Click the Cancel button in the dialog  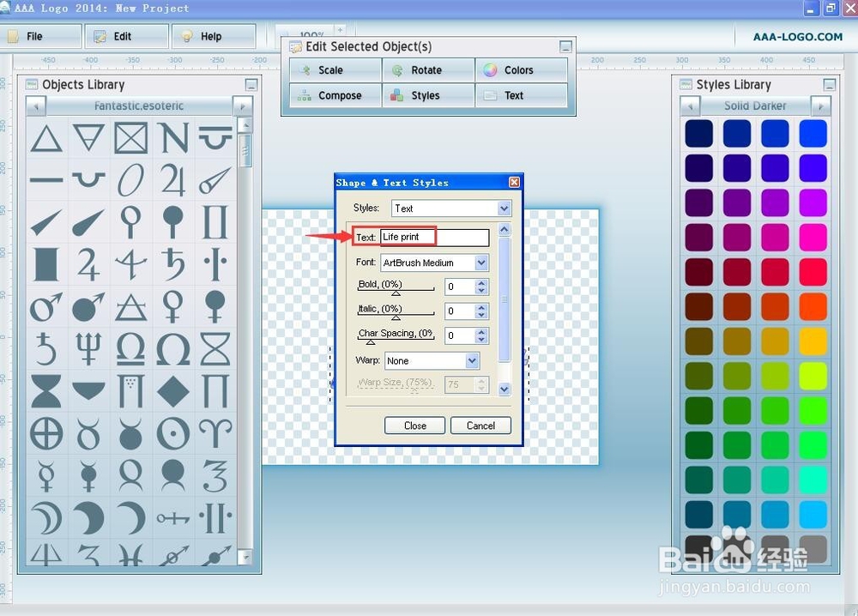click(x=480, y=426)
